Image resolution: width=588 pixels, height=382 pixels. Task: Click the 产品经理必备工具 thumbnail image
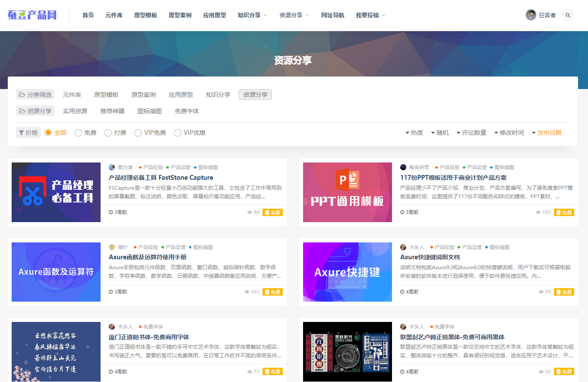pyautogui.click(x=56, y=192)
